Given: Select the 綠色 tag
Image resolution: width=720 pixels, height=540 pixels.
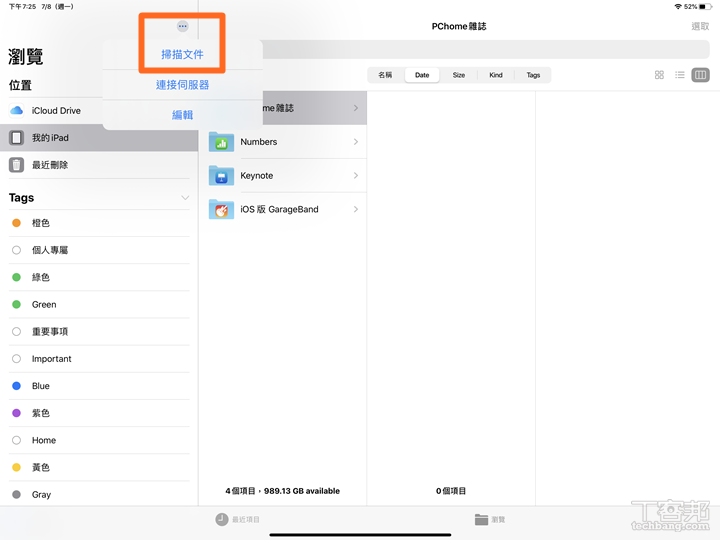Looking at the screenshot, I should click(x=99, y=277).
